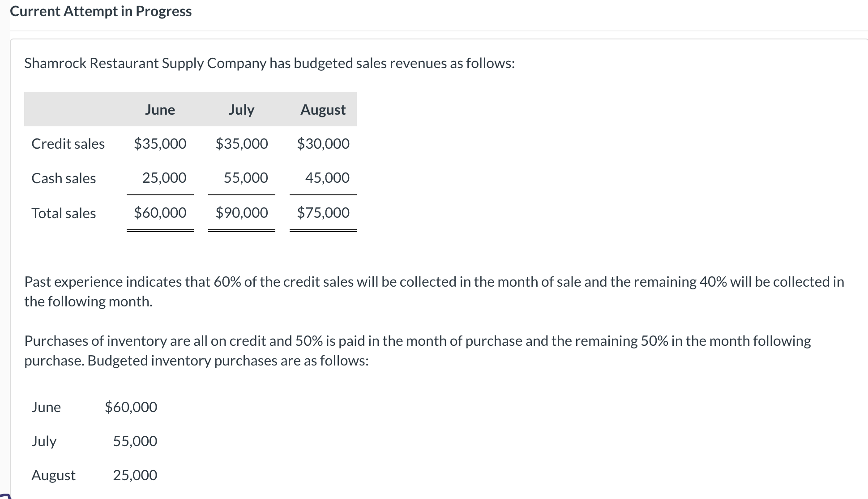868x499 pixels.
Task: Click the August column header in sales table
Action: pos(323,110)
